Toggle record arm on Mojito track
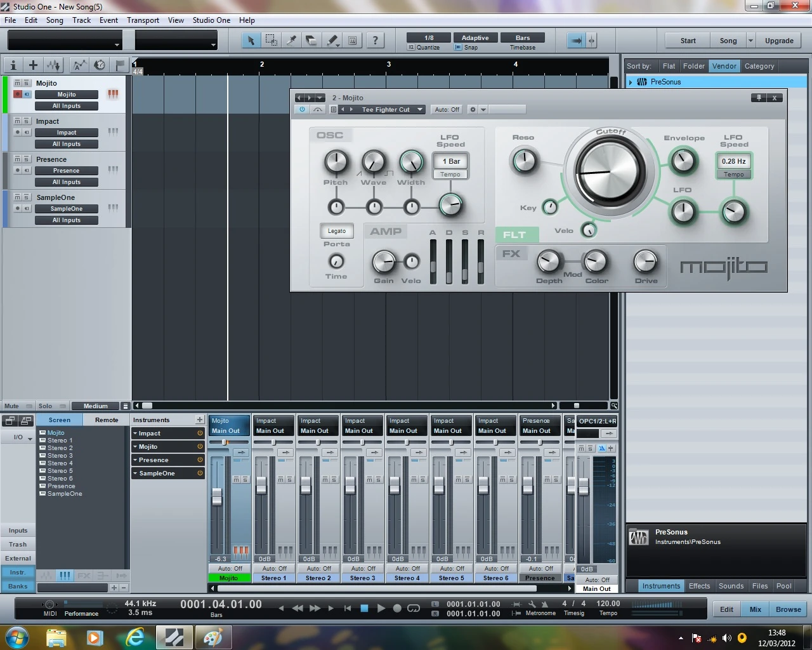 18,94
